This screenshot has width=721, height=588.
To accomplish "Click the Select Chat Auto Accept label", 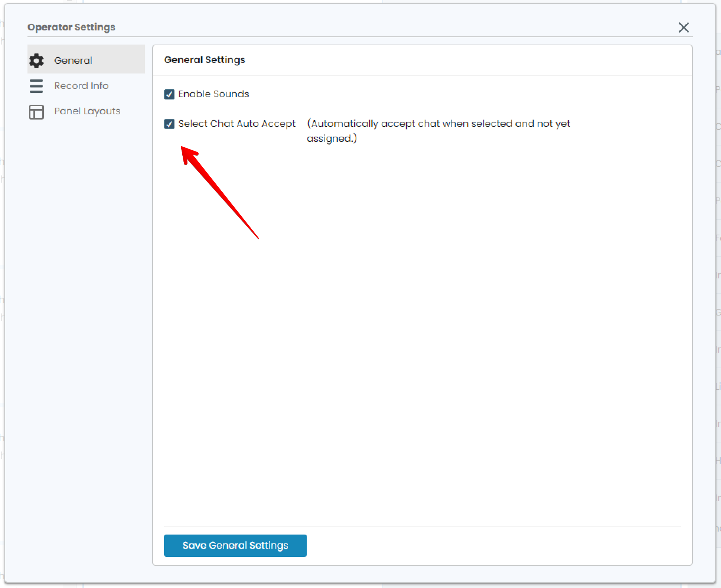I will [x=237, y=124].
